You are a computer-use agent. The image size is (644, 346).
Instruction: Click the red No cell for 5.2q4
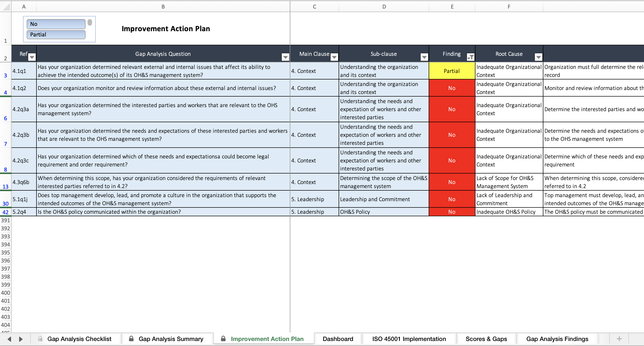click(452, 212)
